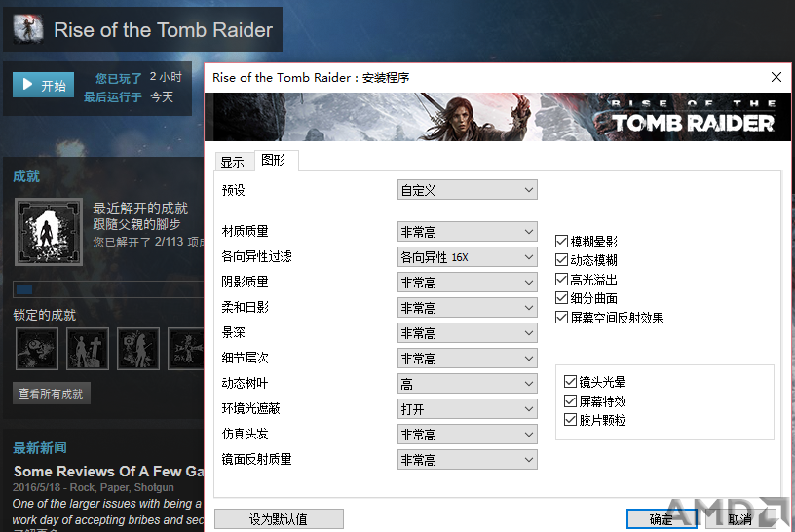The image size is (795, 532).
Task: Click the 设为默认值 button
Action: pyautogui.click(x=279, y=518)
